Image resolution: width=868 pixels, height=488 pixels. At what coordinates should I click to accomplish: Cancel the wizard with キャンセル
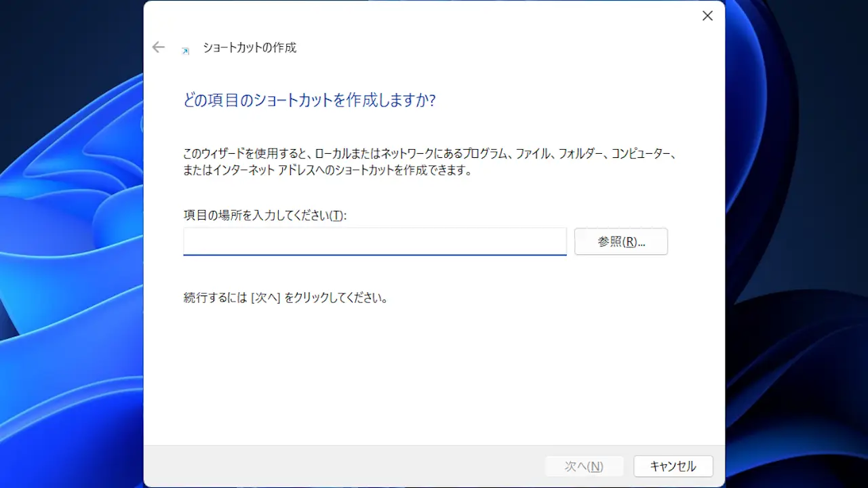673,466
